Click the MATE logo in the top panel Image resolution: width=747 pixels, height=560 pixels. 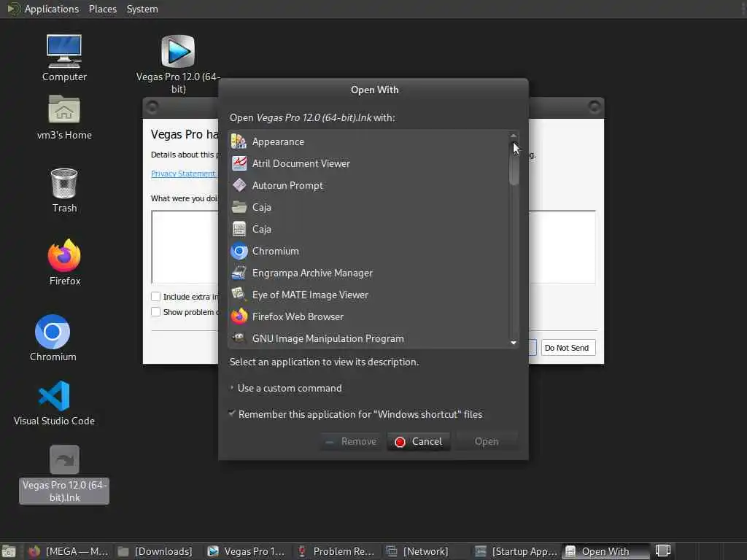coord(13,9)
